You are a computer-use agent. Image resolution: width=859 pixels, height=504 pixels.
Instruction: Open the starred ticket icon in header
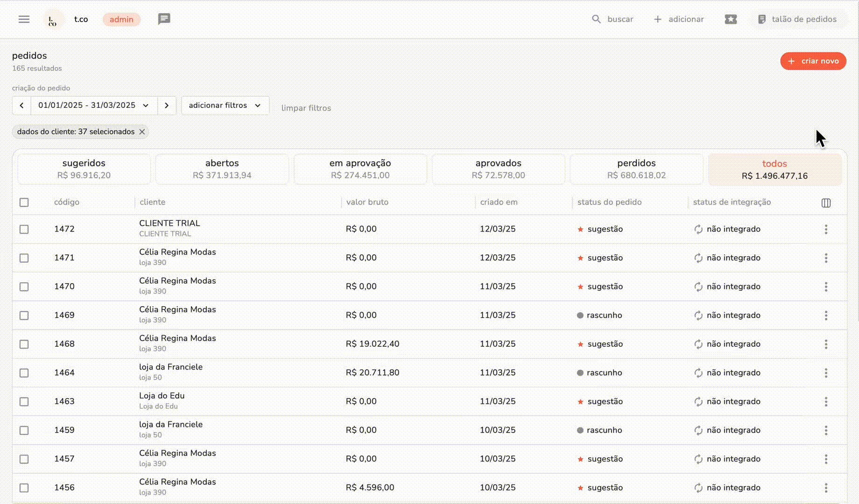pyautogui.click(x=731, y=19)
